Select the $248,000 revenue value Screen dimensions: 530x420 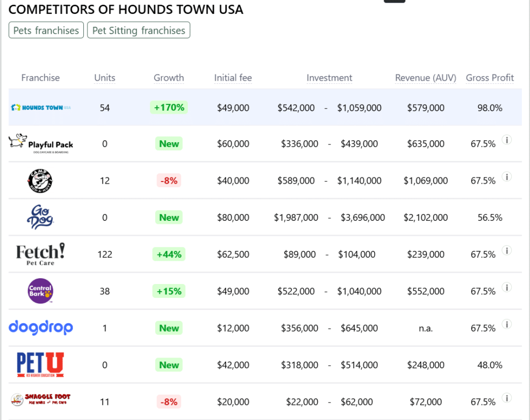point(425,365)
